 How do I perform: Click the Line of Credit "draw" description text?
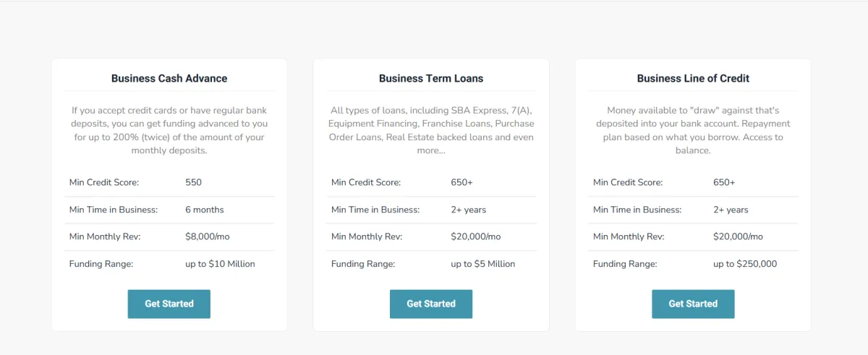pyautogui.click(x=693, y=130)
